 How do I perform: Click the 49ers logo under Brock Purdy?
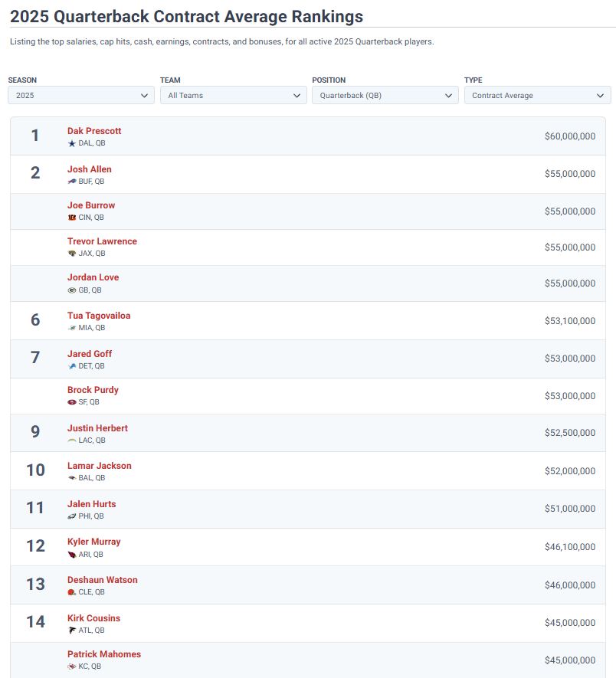[72, 402]
